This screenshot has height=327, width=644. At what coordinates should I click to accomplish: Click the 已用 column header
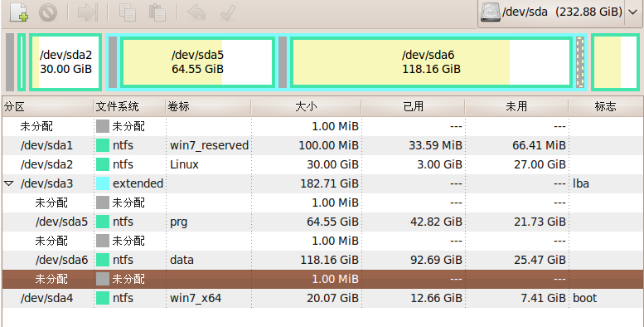[414, 106]
